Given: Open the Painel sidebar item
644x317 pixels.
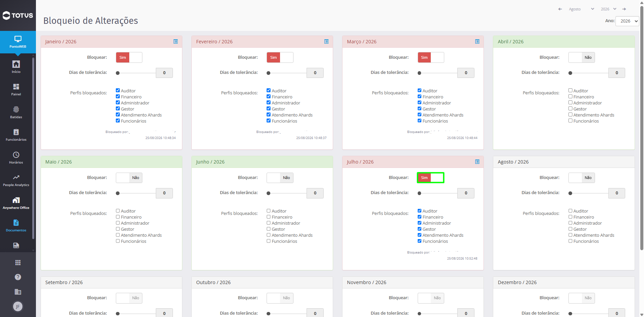Looking at the screenshot, I should pos(16,90).
